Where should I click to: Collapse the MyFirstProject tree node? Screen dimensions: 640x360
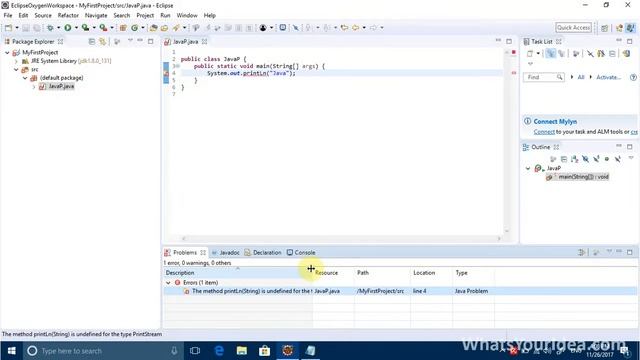[7, 53]
